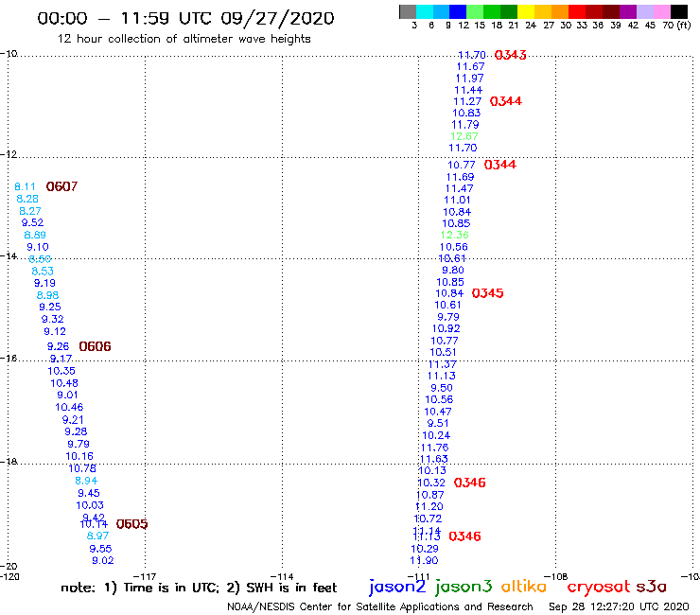
Task: Click the orange altika label
Action: [524, 587]
